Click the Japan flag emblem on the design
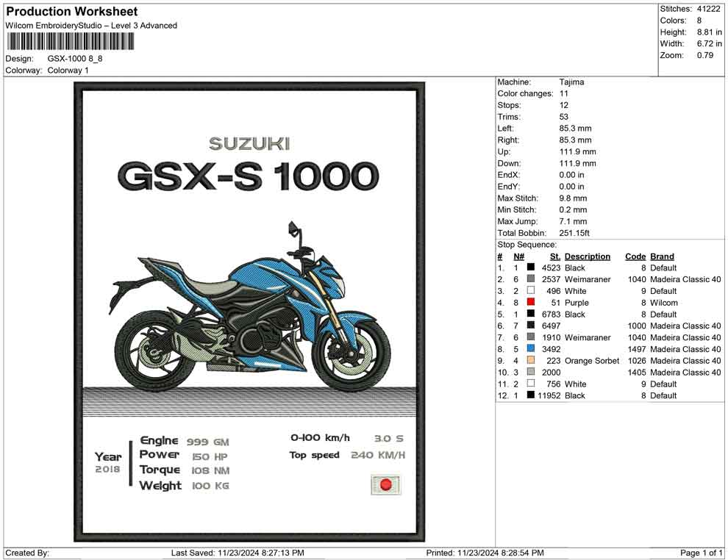 (385, 485)
